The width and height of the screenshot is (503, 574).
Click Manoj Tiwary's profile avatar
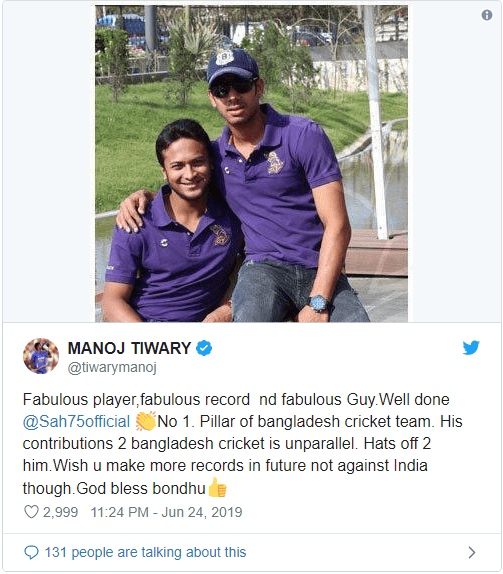pos(41,356)
